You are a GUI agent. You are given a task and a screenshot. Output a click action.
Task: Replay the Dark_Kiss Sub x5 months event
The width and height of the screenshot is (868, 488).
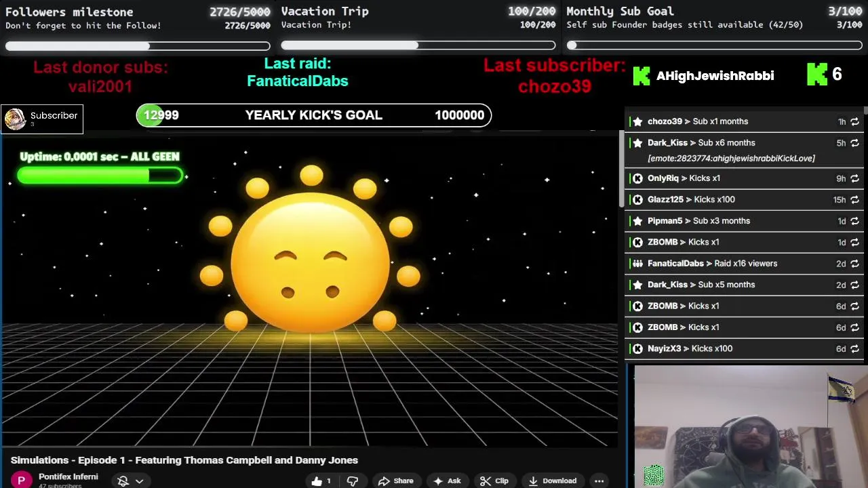854,285
